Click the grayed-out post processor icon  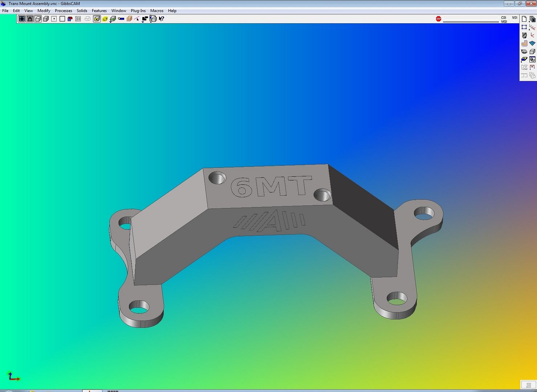coord(524,68)
